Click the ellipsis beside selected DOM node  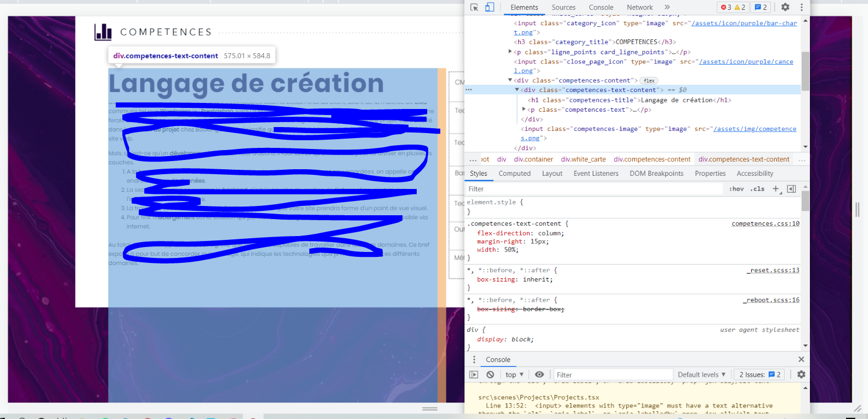click(469, 89)
